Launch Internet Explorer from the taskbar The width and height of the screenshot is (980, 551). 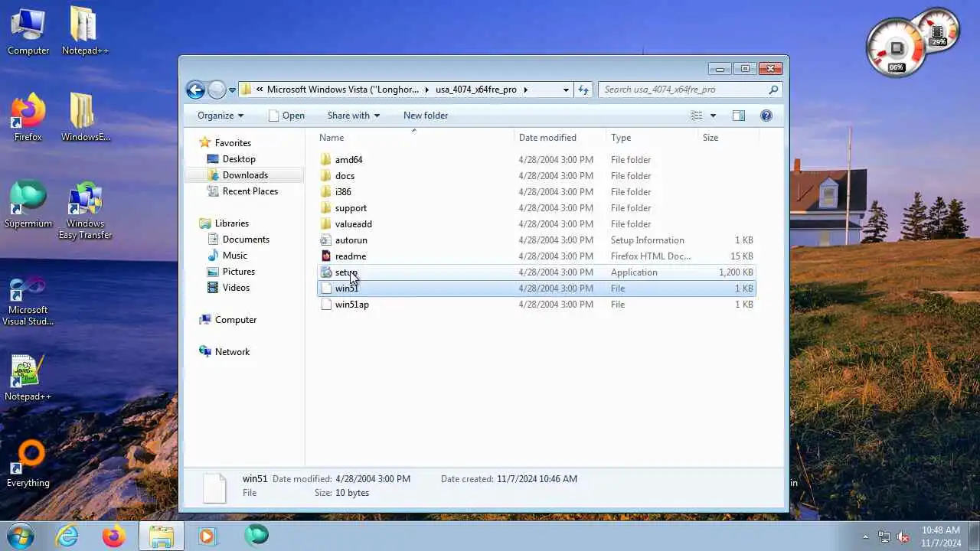pyautogui.click(x=67, y=536)
